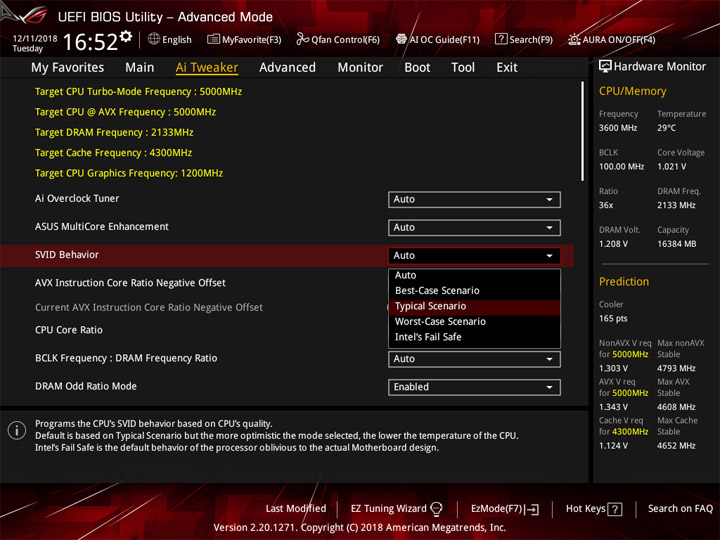The image size is (720, 540).
Task: Select the SVID Behavior row
Action: click(x=287, y=256)
